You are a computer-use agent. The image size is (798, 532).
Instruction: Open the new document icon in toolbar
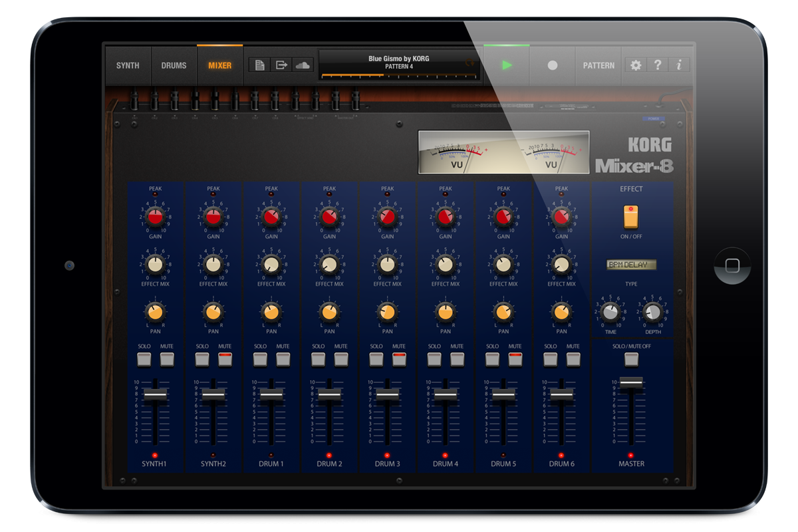coord(260,65)
